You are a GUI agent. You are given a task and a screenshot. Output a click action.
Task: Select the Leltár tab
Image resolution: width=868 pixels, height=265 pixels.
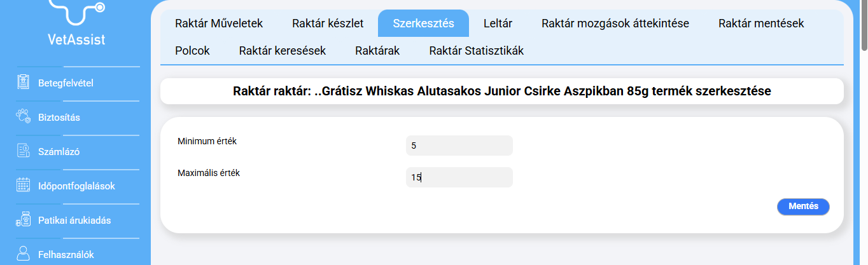coord(498,24)
